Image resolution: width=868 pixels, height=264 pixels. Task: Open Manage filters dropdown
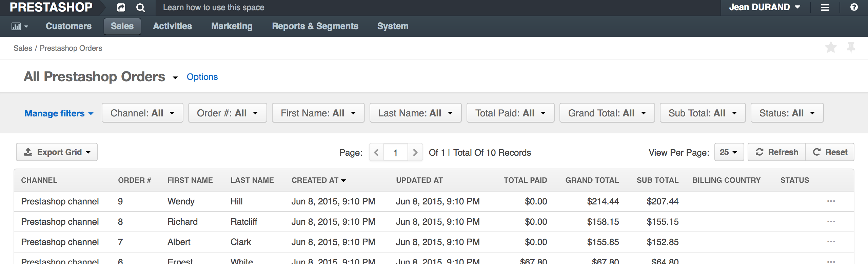pos(59,113)
